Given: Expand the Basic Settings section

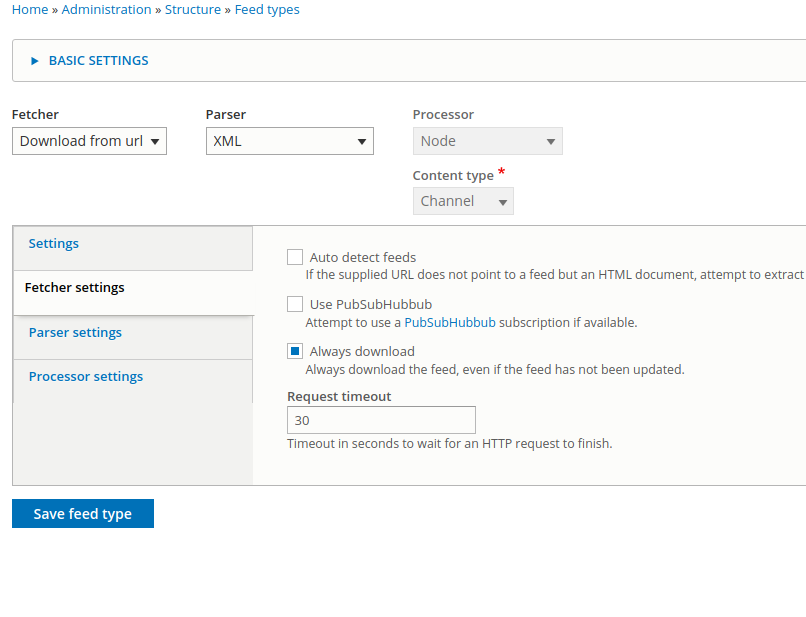Looking at the screenshot, I should [x=98, y=61].
